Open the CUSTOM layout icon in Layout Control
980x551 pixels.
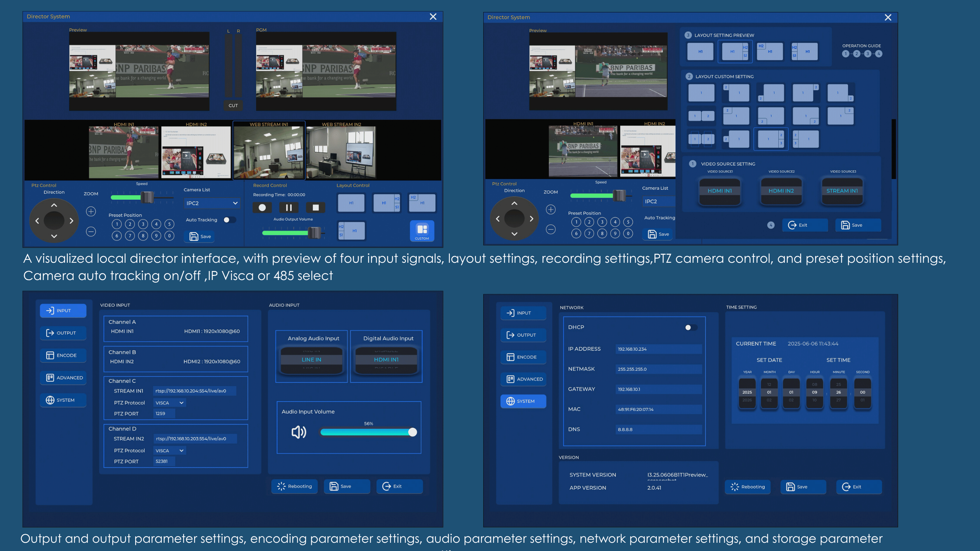422,231
